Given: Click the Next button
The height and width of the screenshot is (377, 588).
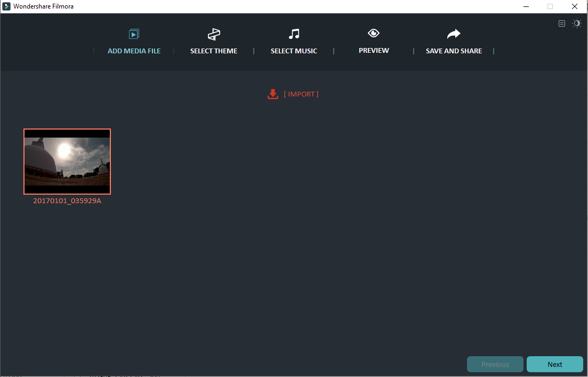Looking at the screenshot, I should (x=554, y=364).
